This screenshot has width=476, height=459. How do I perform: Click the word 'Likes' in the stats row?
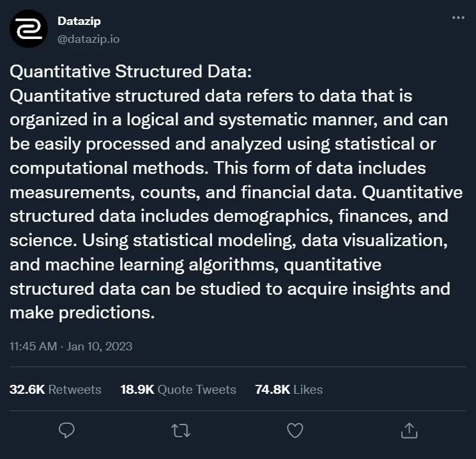click(308, 389)
